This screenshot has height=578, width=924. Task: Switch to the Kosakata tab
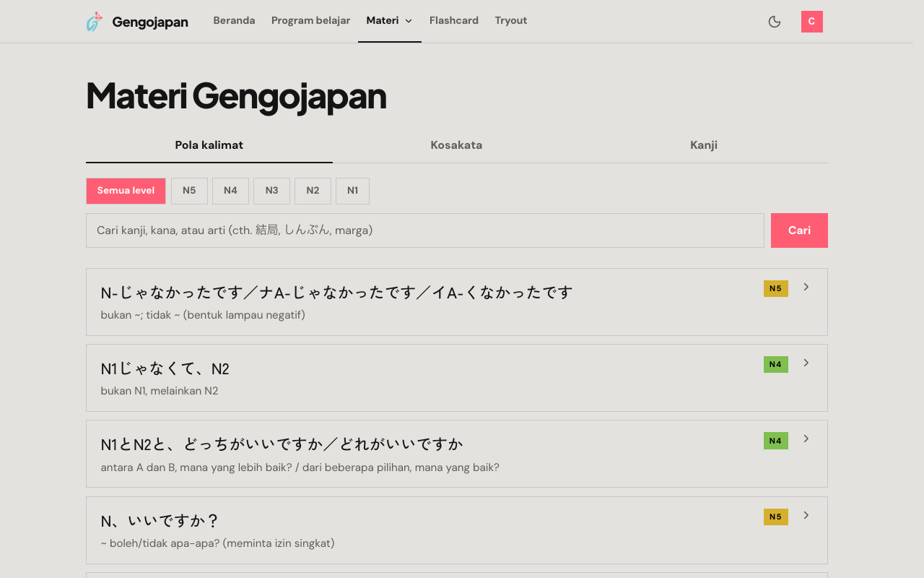[x=456, y=145]
